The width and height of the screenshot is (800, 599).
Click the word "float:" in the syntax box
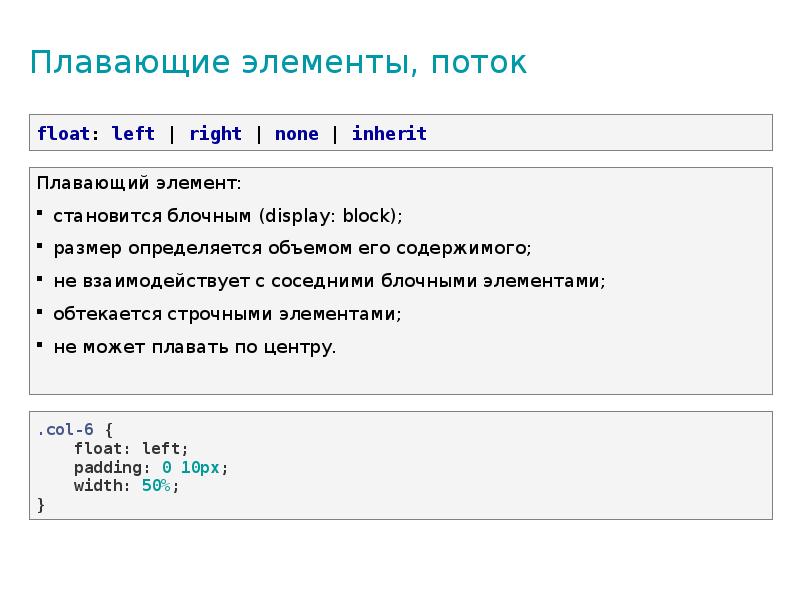(68, 134)
